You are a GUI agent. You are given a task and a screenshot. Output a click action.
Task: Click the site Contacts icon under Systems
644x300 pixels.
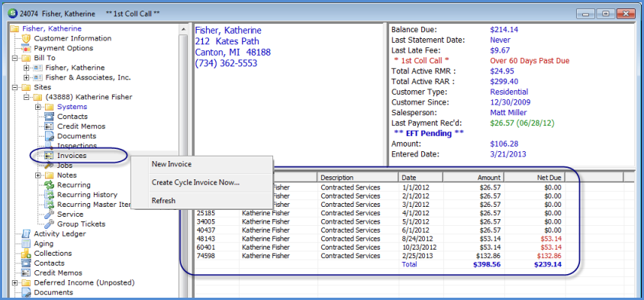coord(50,117)
